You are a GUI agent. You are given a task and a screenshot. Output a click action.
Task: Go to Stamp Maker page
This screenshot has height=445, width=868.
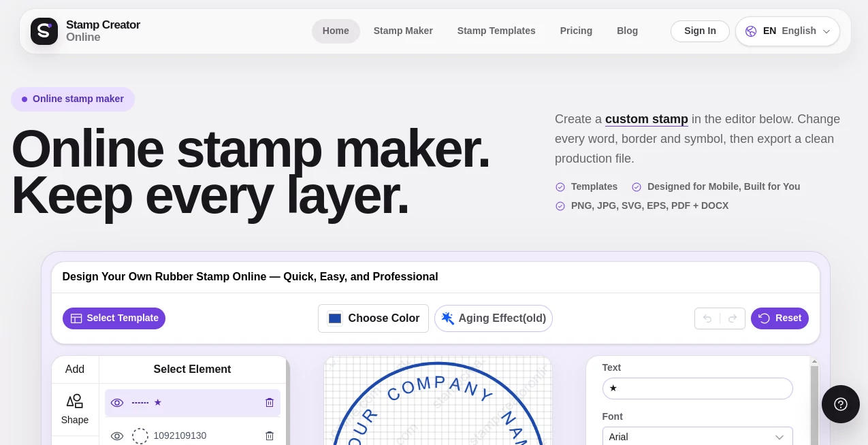pos(403,31)
